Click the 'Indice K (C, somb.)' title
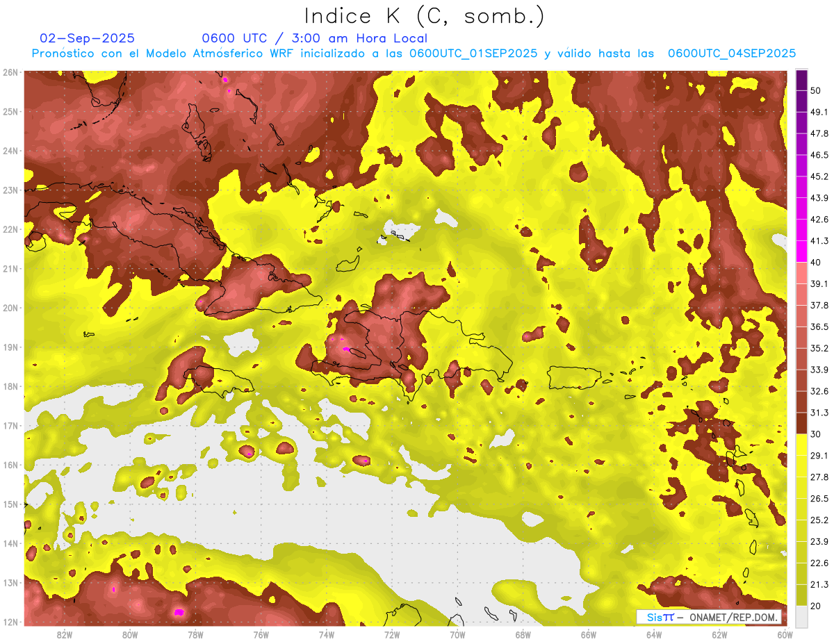This screenshot has height=644, width=834. (x=425, y=16)
